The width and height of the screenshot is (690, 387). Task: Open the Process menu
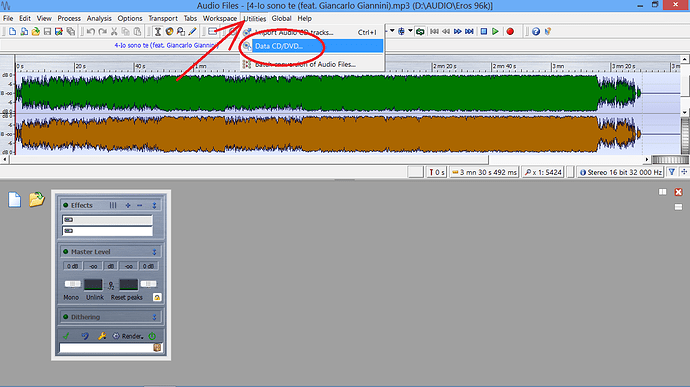69,18
